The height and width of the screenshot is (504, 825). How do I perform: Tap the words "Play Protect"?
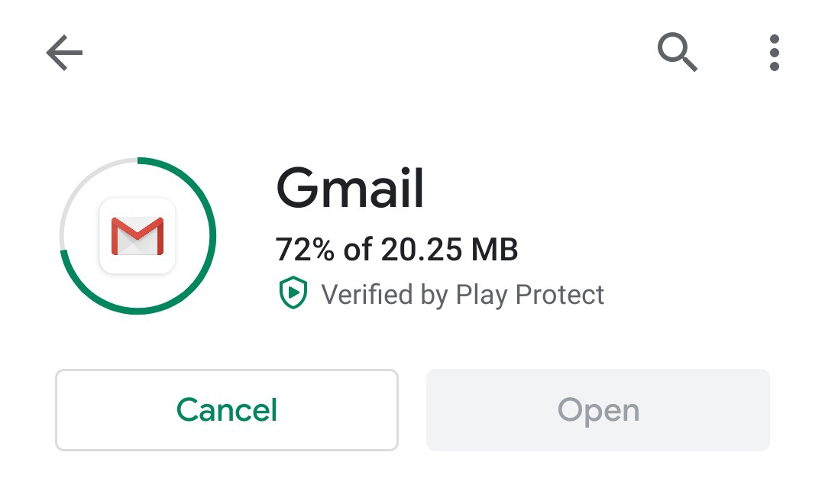529,294
